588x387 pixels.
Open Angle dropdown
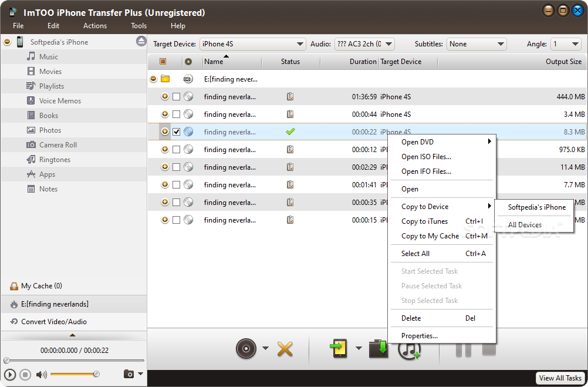566,44
